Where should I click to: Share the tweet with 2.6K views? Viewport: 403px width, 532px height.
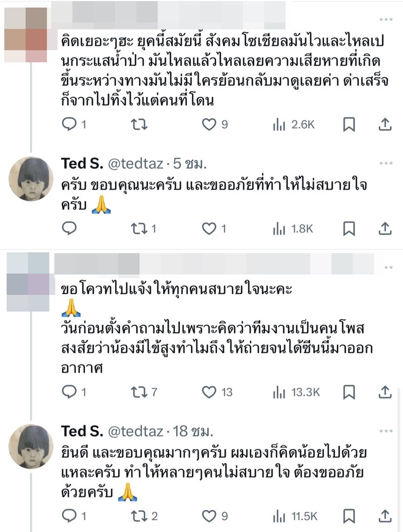click(385, 125)
